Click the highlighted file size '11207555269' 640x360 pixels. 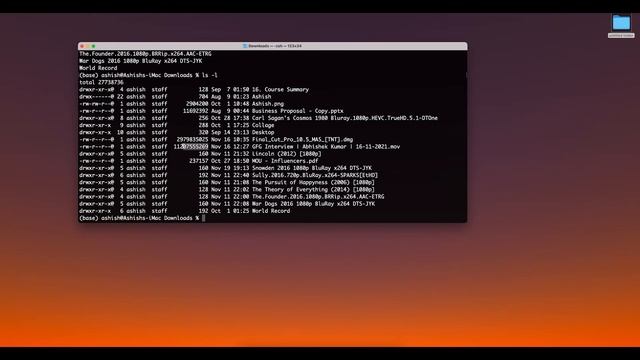click(x=191, y=147)
